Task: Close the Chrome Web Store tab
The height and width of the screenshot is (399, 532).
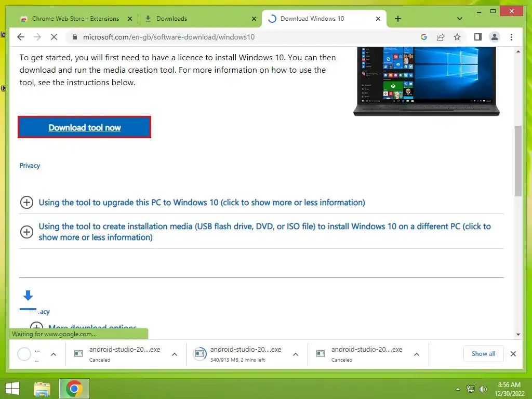Action: pyautogui.click(x=129, y=19)
